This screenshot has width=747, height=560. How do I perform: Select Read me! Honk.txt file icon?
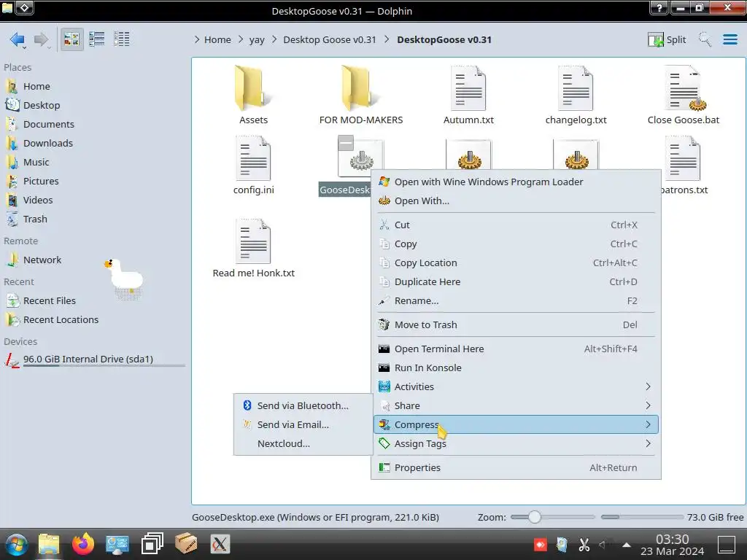(x=253, y=241)
